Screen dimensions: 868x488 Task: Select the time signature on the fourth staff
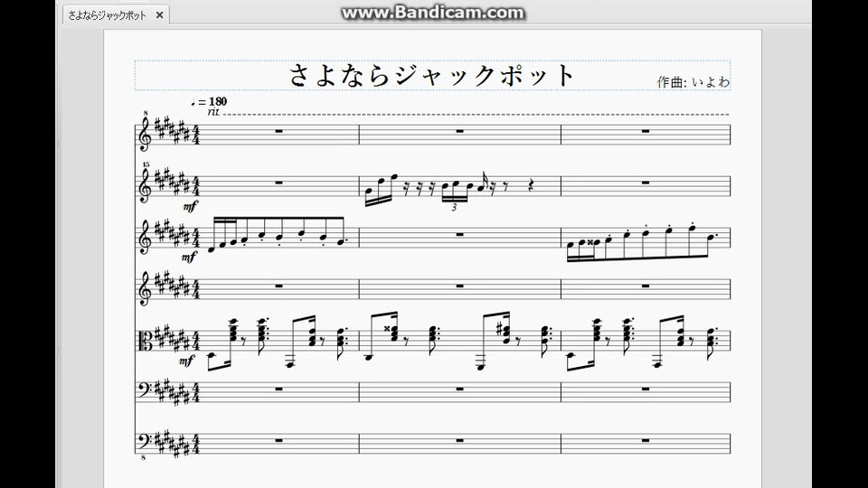pos(195,289)
